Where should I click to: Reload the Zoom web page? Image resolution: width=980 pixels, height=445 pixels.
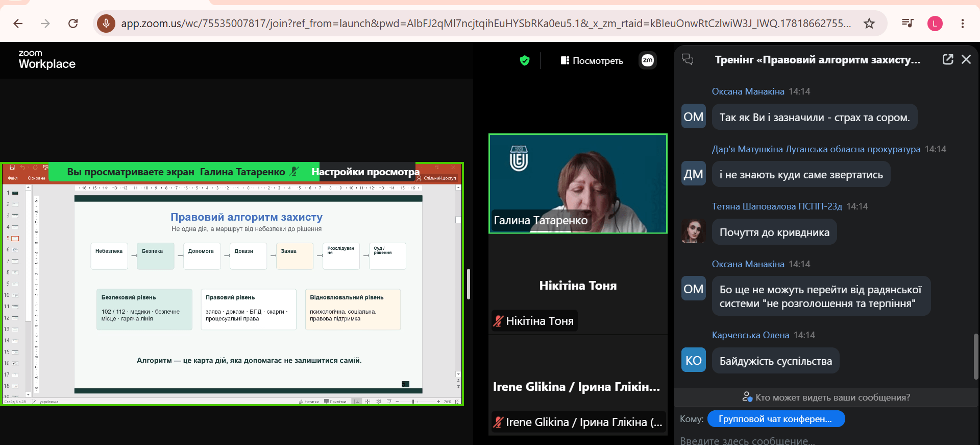[x=73, y=24]
